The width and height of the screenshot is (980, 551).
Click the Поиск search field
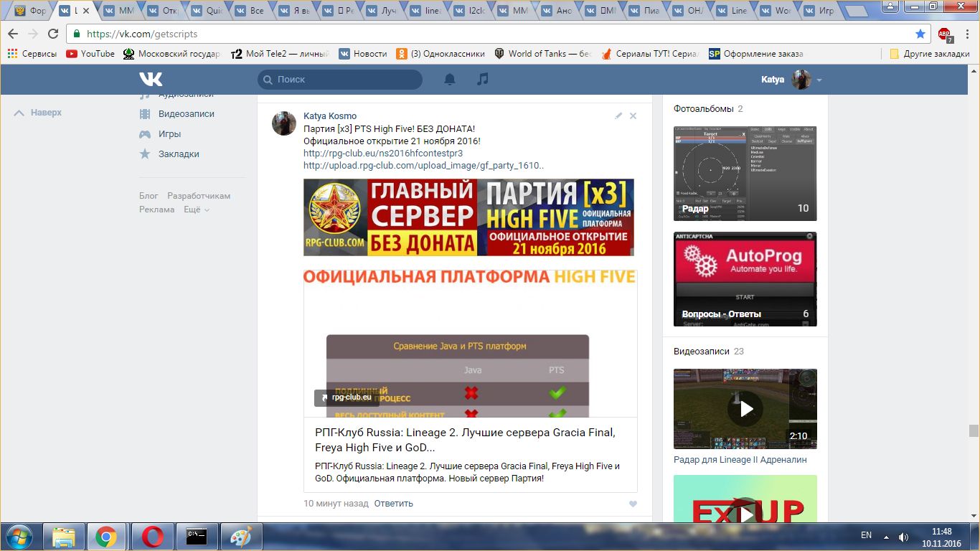pyautogui.click(x=340, y=80)
